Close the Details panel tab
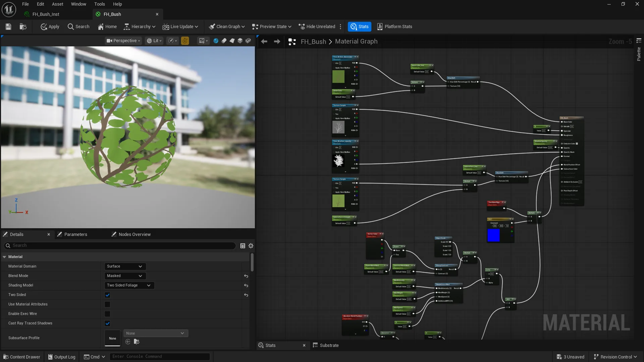This screenshot has height=362, width=644. (49, 234)
